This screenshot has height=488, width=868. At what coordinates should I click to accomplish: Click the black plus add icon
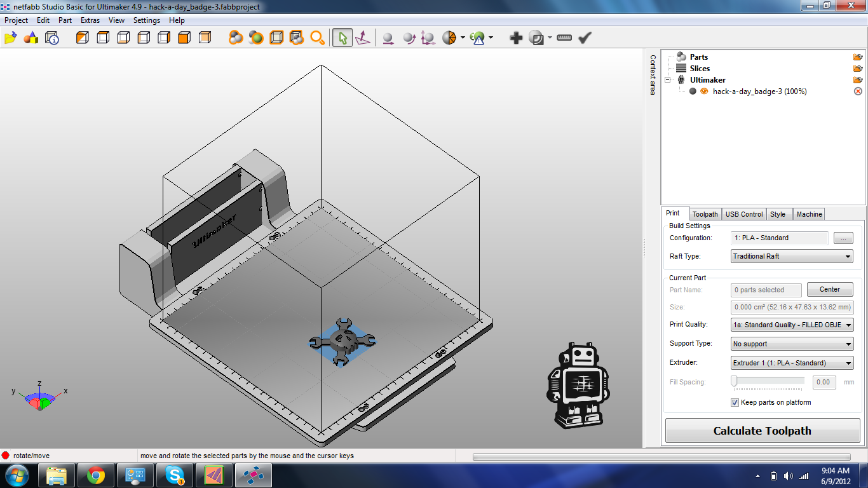516,38
